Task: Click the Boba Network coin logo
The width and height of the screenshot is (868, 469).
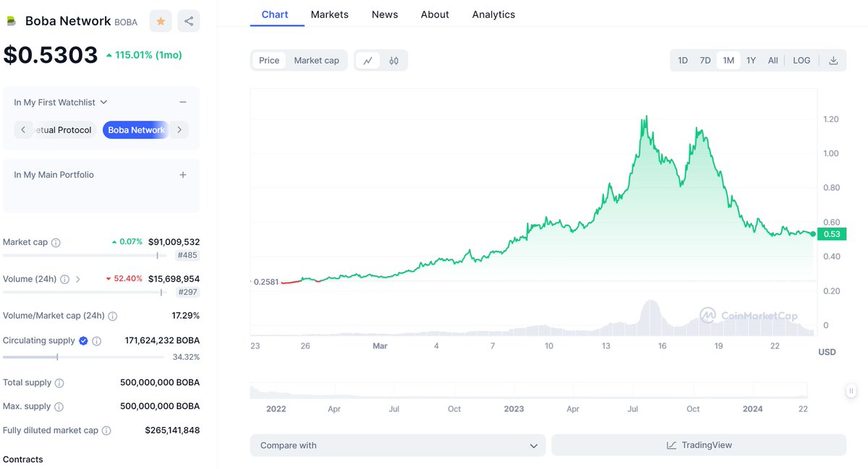Action: click(x=11, y=20)
